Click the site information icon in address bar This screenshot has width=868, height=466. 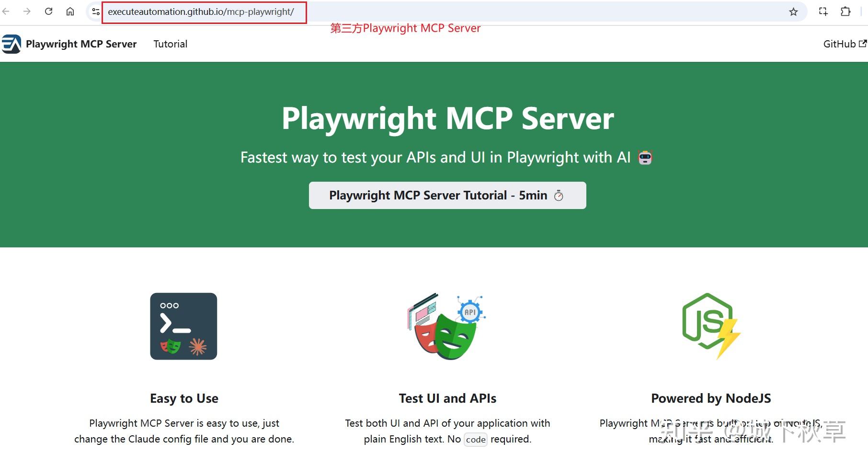coord(94,12)
